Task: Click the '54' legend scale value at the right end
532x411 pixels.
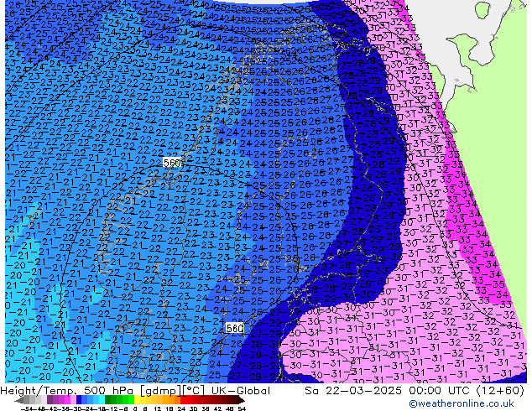Action: click(241, 409)
